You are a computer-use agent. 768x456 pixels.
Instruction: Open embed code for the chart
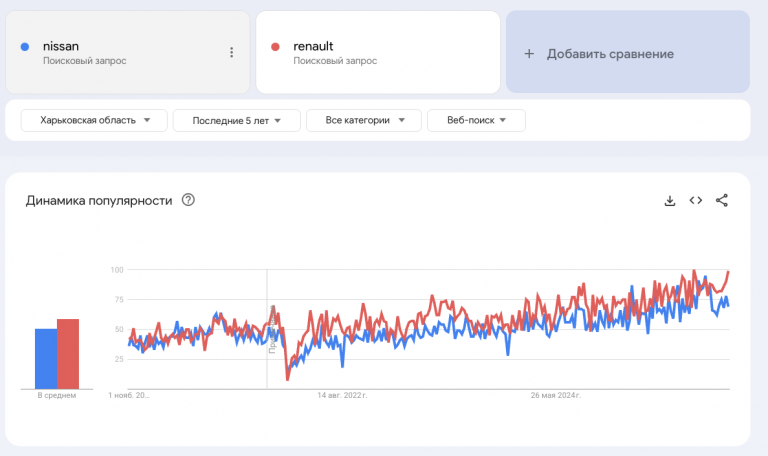[696, 201]
